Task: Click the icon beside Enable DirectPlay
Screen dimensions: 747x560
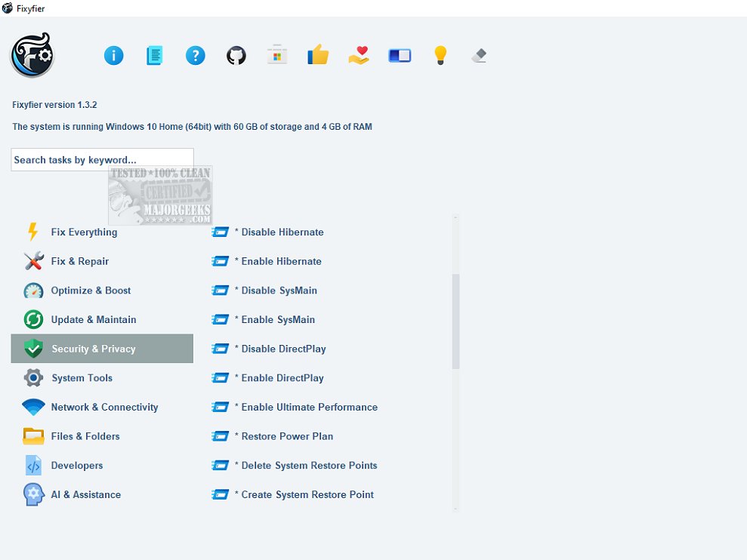Action: (220, 377)
